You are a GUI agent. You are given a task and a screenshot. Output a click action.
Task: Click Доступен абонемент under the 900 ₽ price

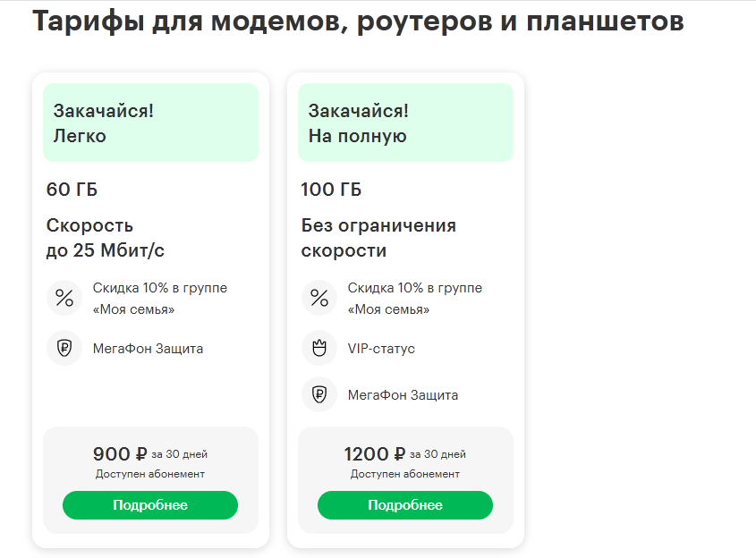pos(150,474)
